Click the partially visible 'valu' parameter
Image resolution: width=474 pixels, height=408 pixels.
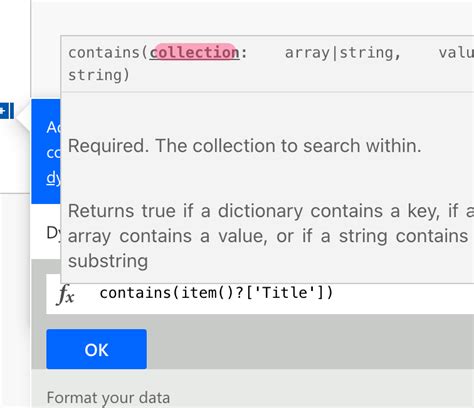point(456,53)
